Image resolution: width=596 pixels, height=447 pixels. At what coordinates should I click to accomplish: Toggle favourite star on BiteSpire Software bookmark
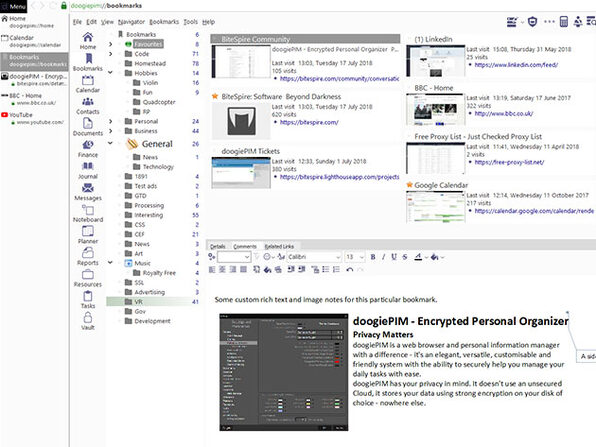[215, 96]
